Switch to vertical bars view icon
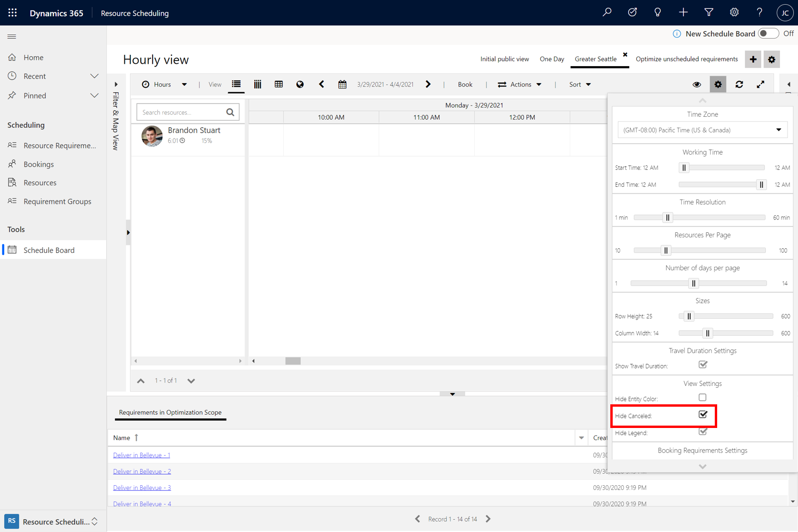Viewport: 798px width, 532px height. point(258,84)
